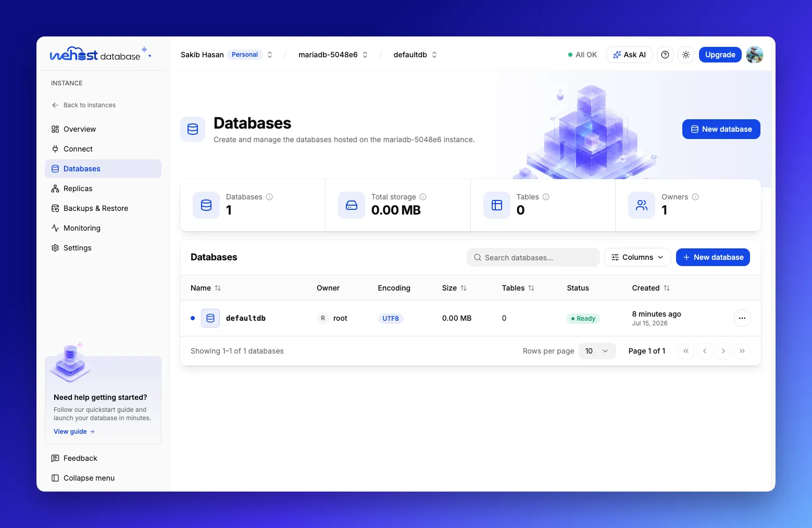Click the root owner R avatar
The width and height of the screenshot is (812, 528).
tap(322, 318)
